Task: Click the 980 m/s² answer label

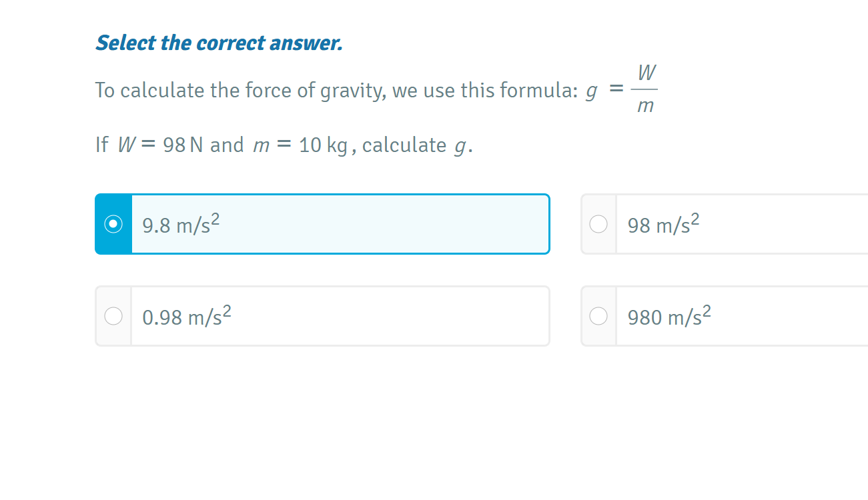Action: (x=669, y=317)
